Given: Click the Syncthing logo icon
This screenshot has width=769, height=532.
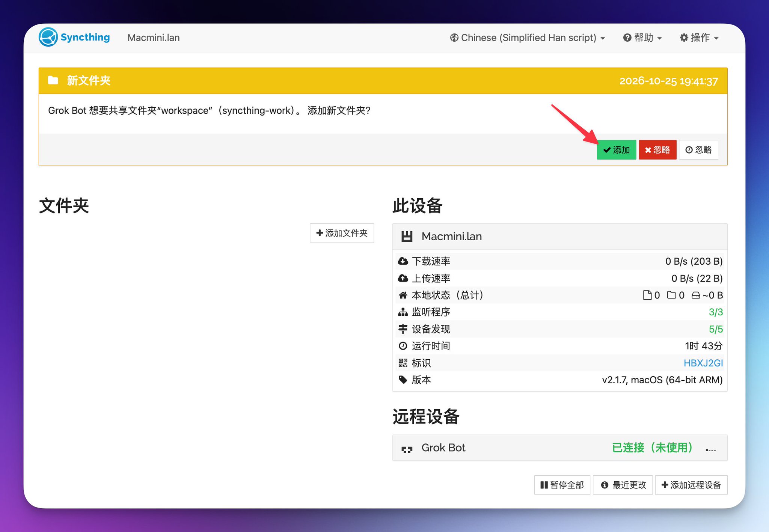Looking at the screenshot, I should tap(48, 37).
